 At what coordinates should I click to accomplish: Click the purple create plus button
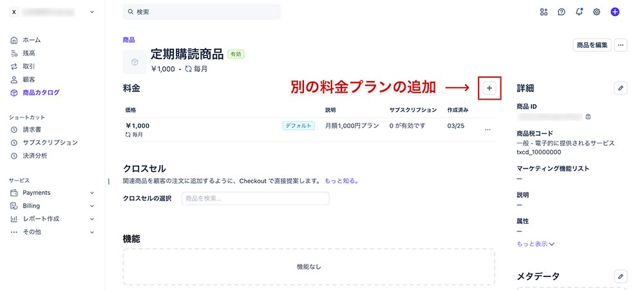(615, 12)
